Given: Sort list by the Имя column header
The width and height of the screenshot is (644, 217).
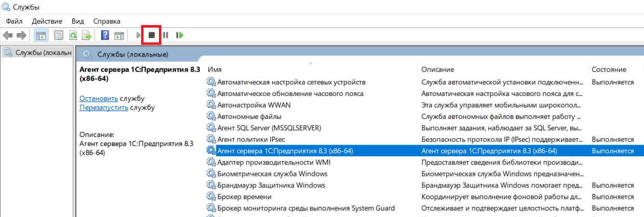Looking at the screenshot, I should point(215,69).
